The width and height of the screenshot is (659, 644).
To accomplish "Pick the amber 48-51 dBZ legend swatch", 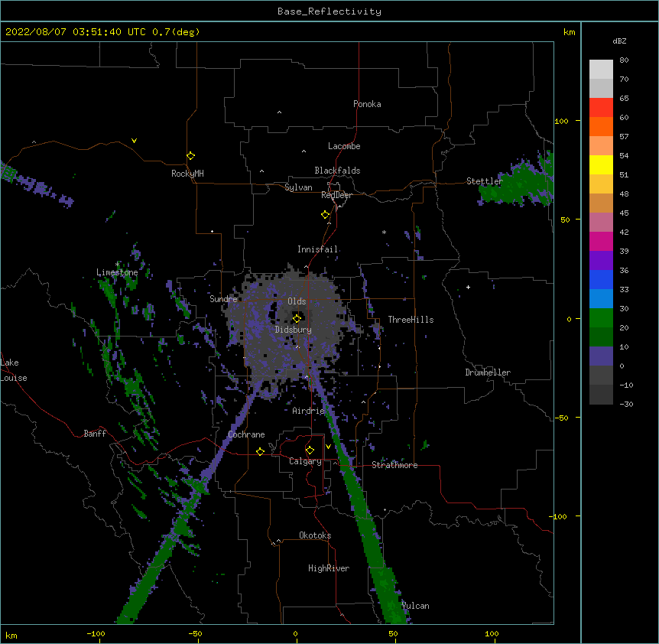I will 601,184.
